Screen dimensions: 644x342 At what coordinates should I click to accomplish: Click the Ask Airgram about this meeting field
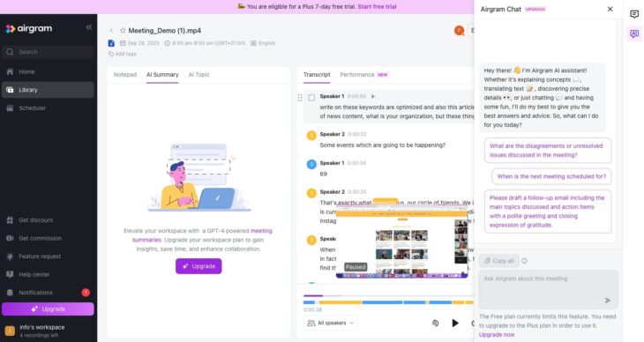[x=549, y=290]
